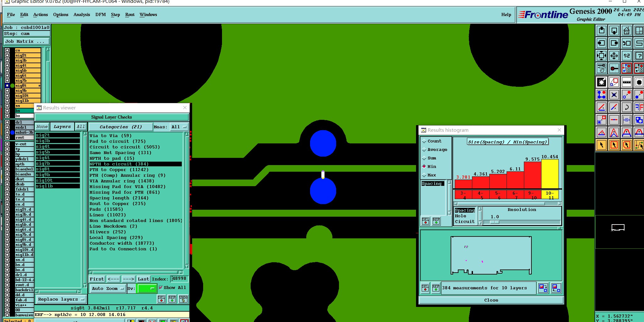Open the green Sv color dropdown
This screenshot has width=644, height=322.
(147, 288)
